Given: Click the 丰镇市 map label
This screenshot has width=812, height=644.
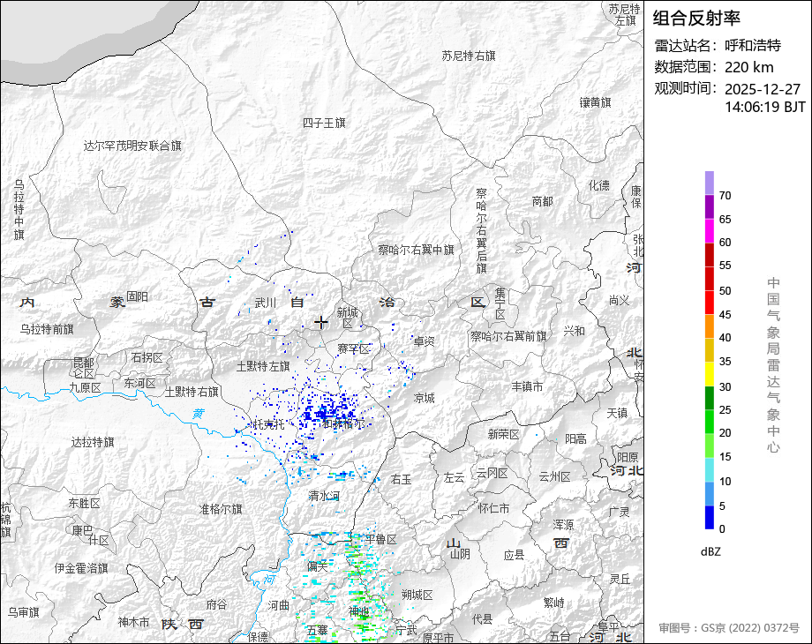Looking at the screenshot, I should click(527, 386).
